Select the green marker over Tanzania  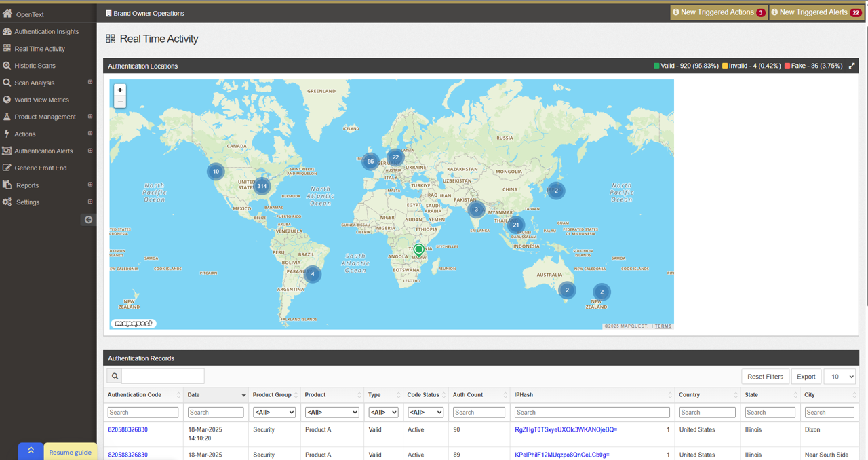(x=419, y=250)
